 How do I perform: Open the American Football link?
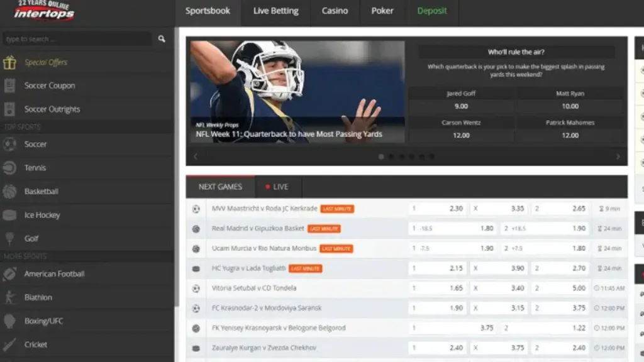(x=54, y=274)
